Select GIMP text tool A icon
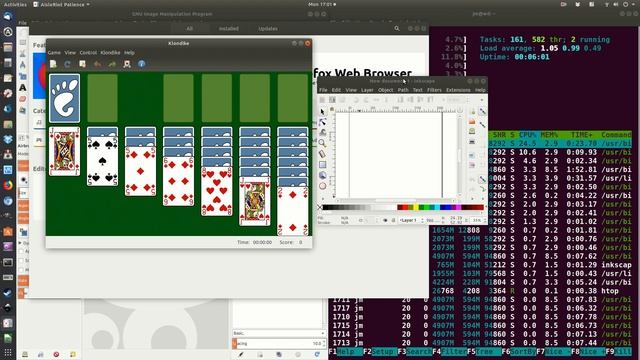640x360 pixels. coord(23,87)
